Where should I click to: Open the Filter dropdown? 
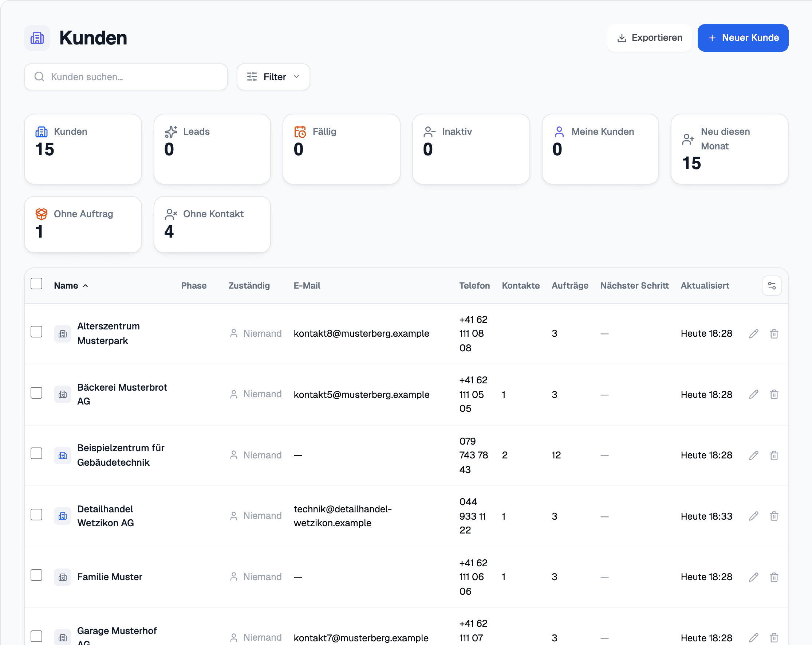coord(273,77)
